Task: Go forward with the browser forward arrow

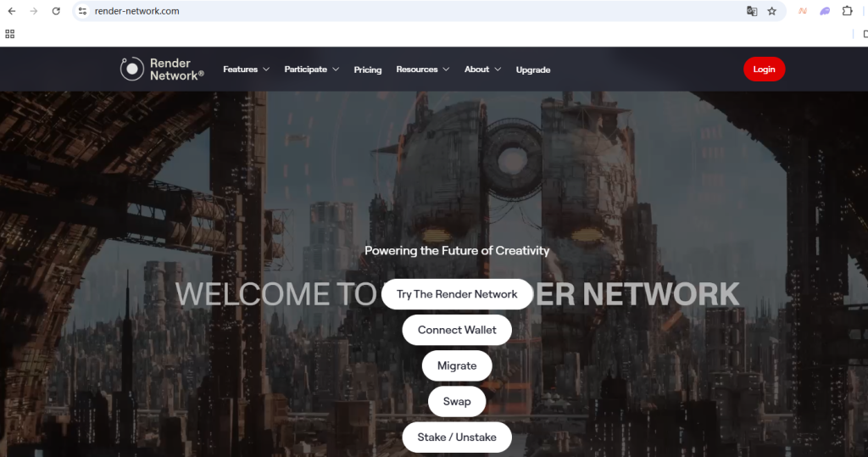Action: click(34, 11)
